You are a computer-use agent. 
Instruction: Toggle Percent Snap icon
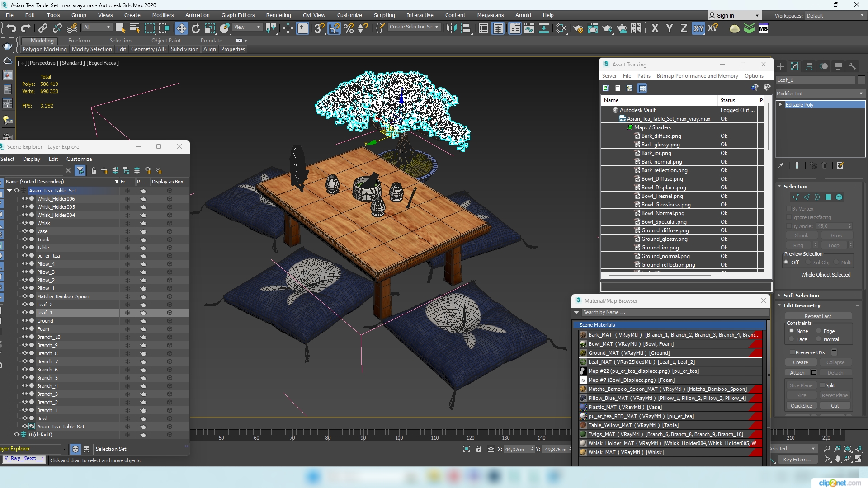pos(349,28)
